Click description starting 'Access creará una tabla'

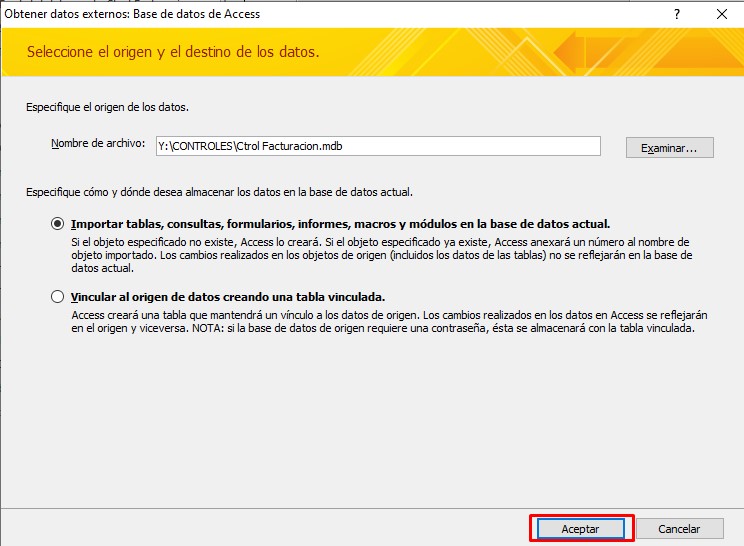pos(389,322)
